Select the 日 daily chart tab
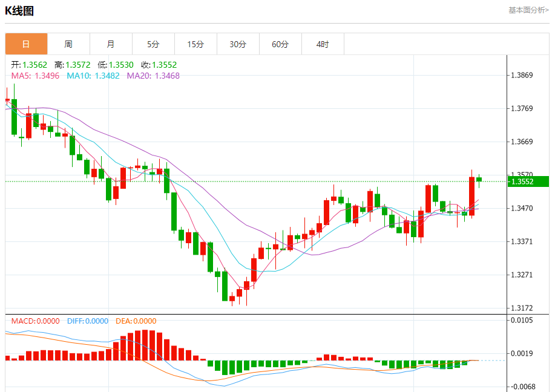This screenshot has height=392, width=555. [26, 44]
